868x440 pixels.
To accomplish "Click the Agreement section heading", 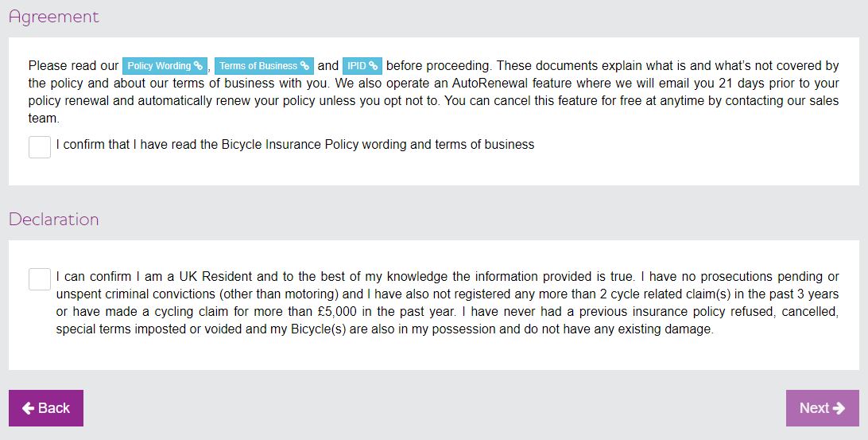I will click(54, 17).
